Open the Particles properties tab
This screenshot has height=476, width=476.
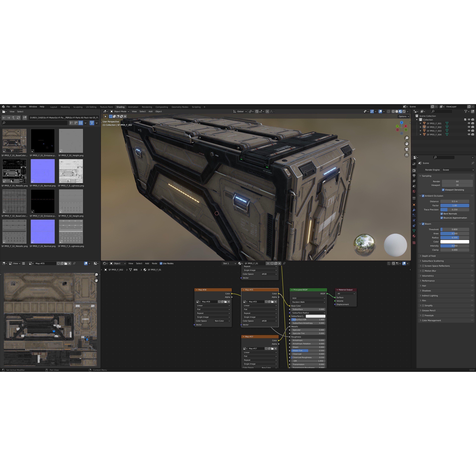coord(414,215)
